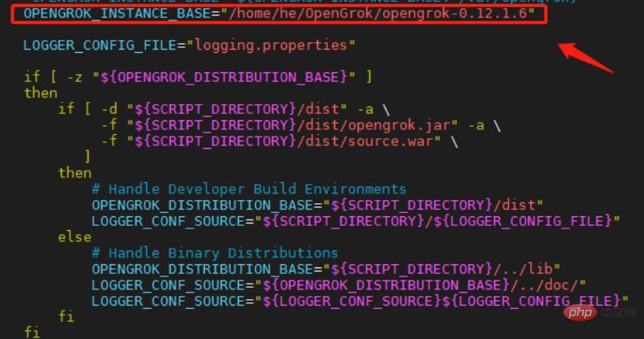The image size is (644, 339).
Task: Click the OPENGROK_INSTANCE_BASE variable name in the boxed line
Action: [x=117, y=14]
